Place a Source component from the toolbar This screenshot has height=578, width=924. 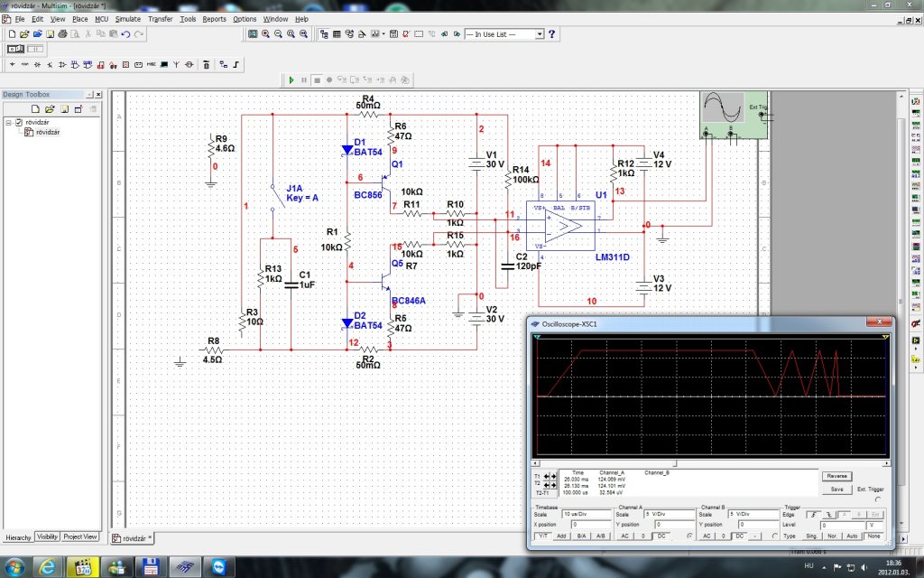pyautogui.click(x=12, y=64)
